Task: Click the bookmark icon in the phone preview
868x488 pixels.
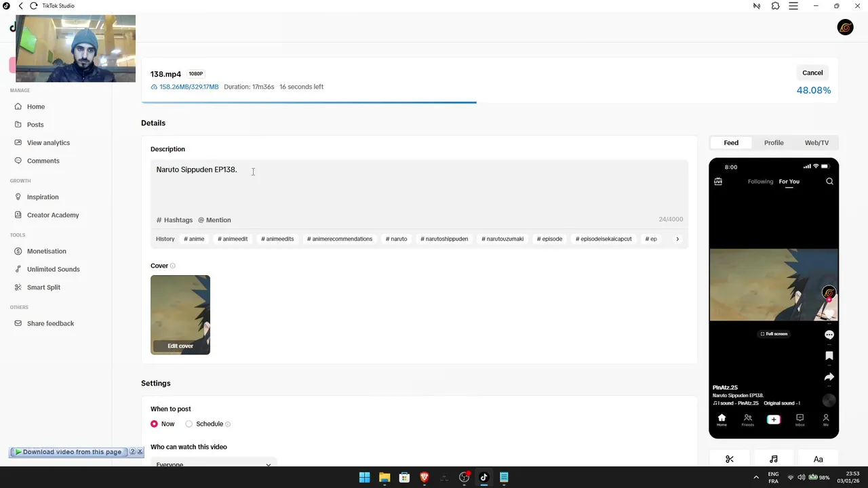Action: [x=829, y=356]
